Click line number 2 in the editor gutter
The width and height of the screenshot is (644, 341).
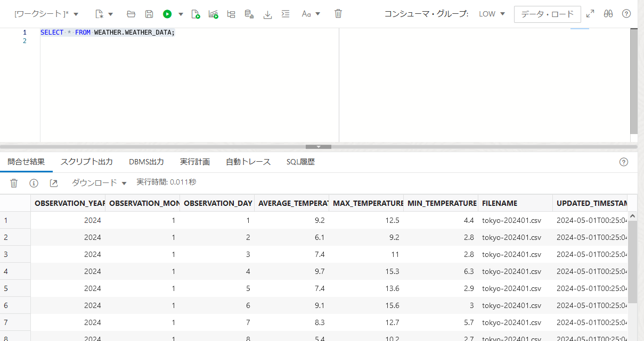[x=25, y=41]
